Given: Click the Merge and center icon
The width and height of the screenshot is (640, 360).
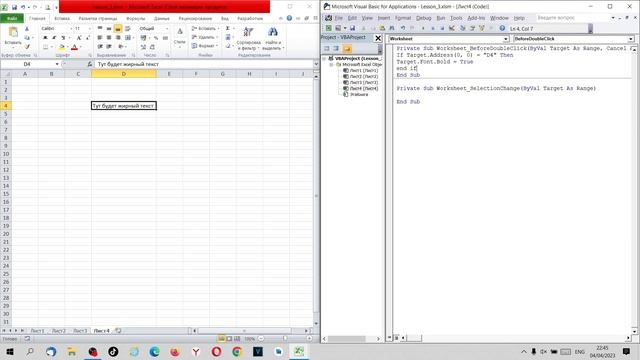Looking at the screenshot, I should tap(128, 38).
